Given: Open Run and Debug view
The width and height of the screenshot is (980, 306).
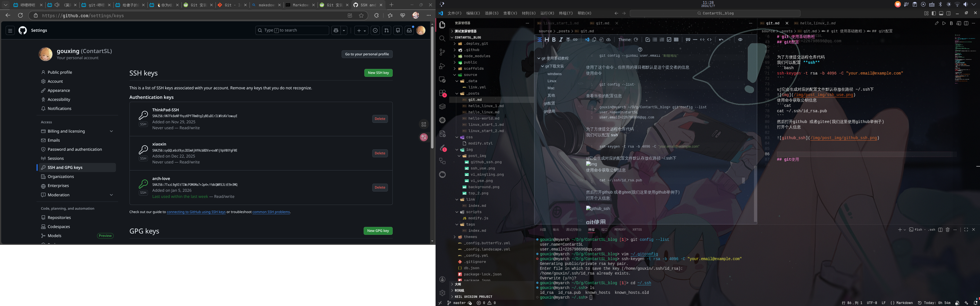Looking at the screenshot, I should pos(442,66).
